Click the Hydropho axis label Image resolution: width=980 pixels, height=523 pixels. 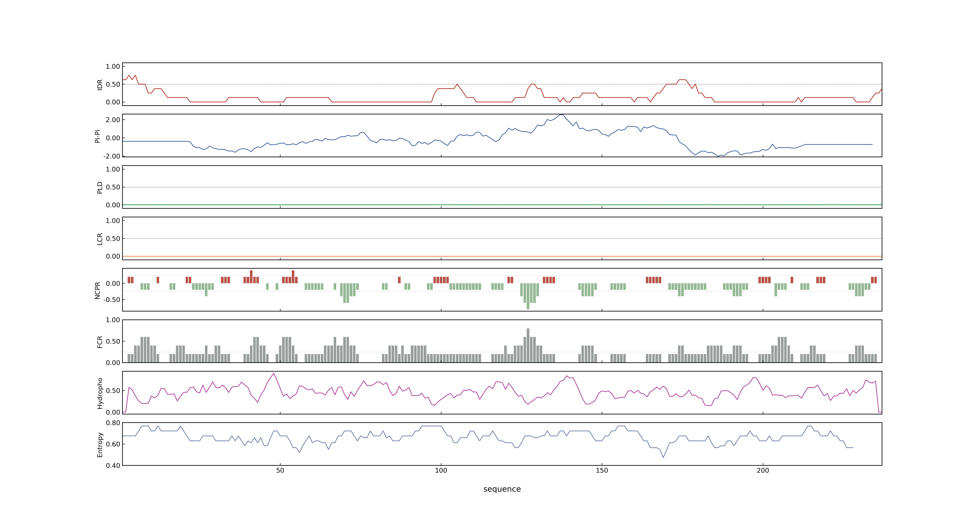[100, 393]
